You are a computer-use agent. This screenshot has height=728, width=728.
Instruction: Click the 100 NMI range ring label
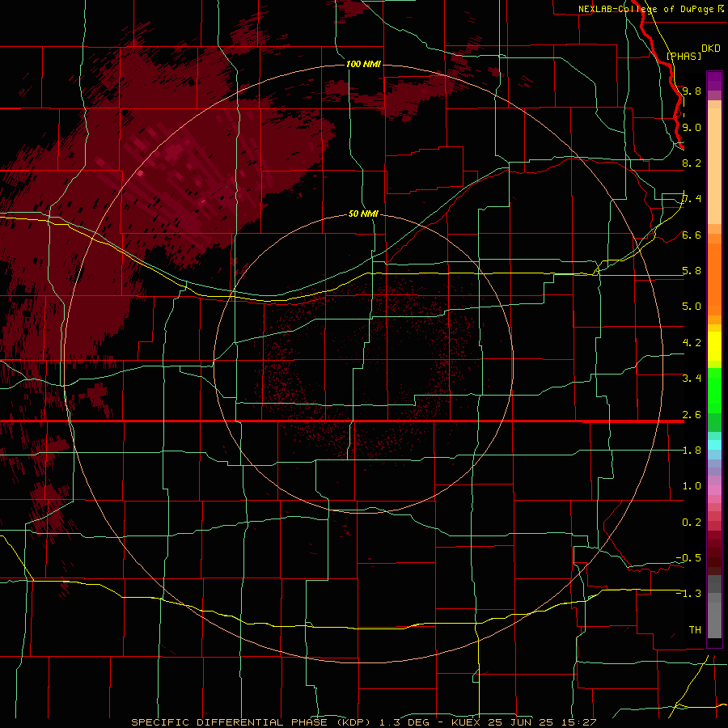pyautogui.click(x=363, y=64)
